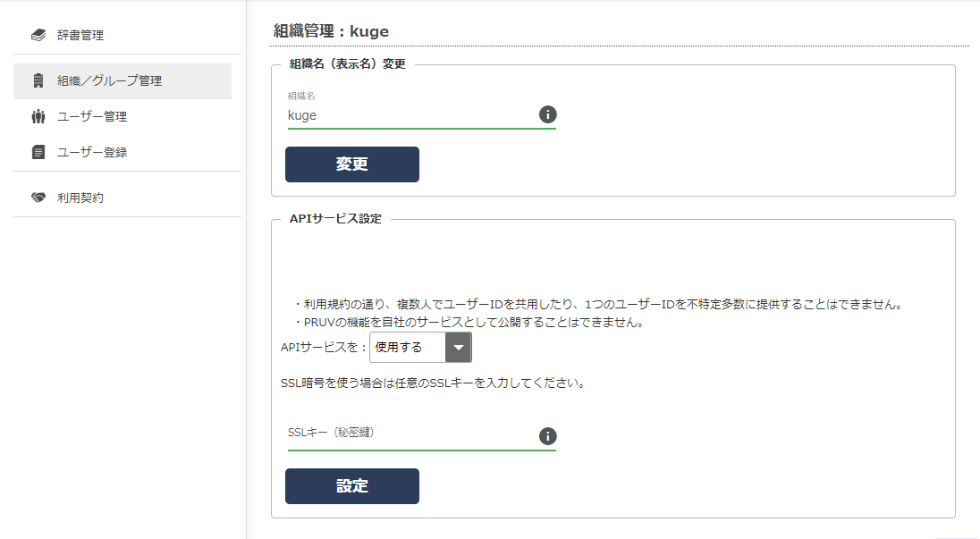Click the info icon beside the 組織名 field
Image resolution: width=980 pixels, height=539 pixels.
point(548,114)
